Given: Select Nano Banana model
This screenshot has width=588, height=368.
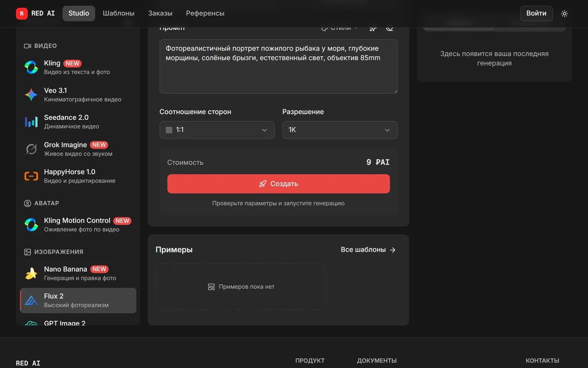Looking at the screenshot, I should click(78, 273).
